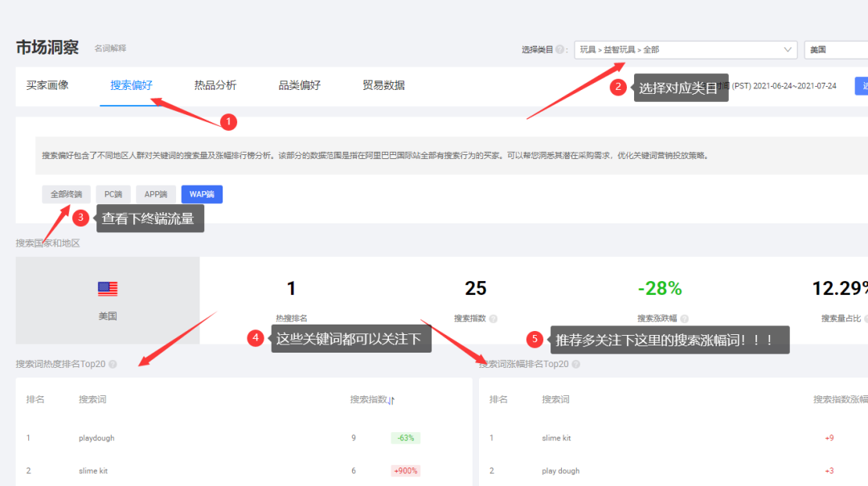Select the 品类偏好 tab
Screen dimensions: 868x486
click(x=300, y=85)
